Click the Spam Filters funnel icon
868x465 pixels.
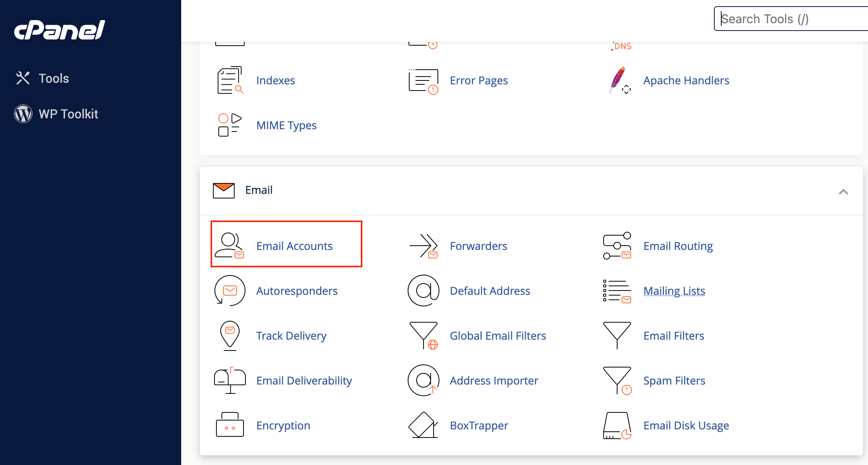617,381
